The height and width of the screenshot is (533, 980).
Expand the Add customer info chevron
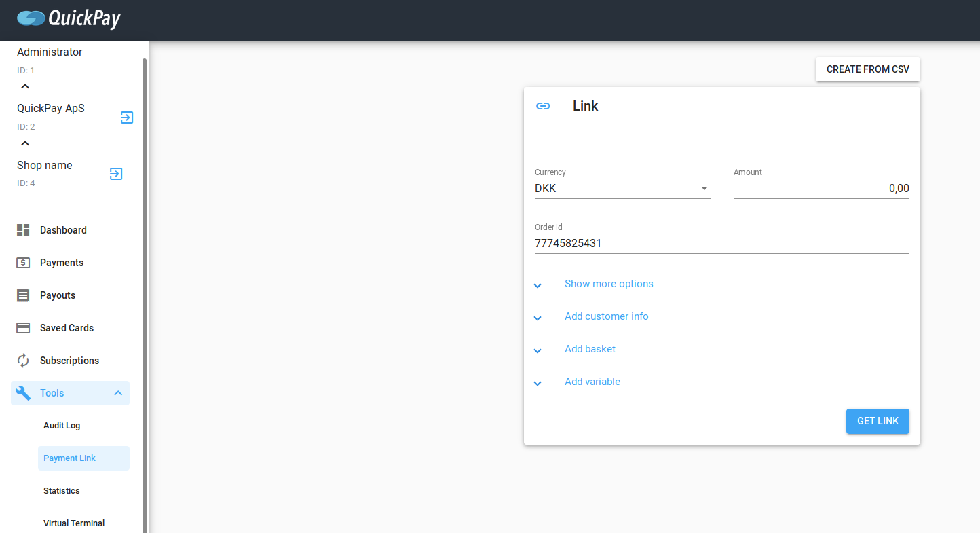[538, 318]
